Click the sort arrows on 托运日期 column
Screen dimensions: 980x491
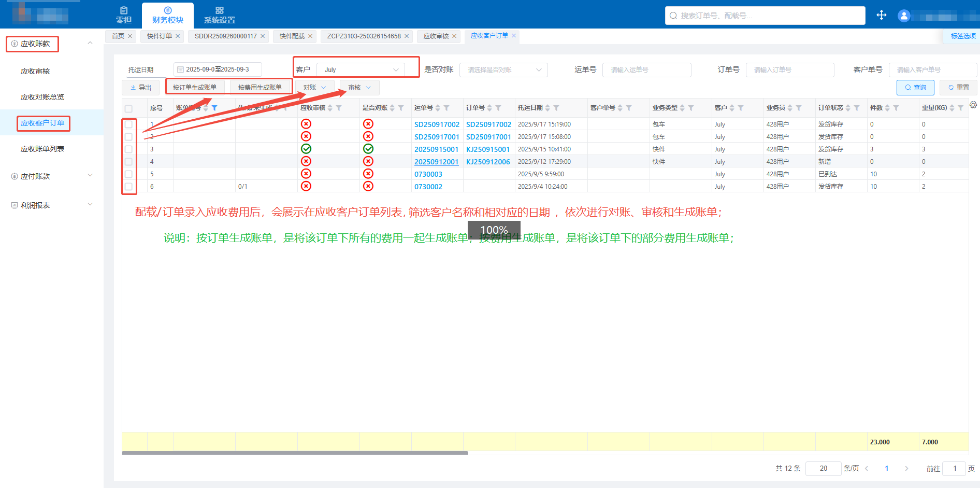click(547, 108)
